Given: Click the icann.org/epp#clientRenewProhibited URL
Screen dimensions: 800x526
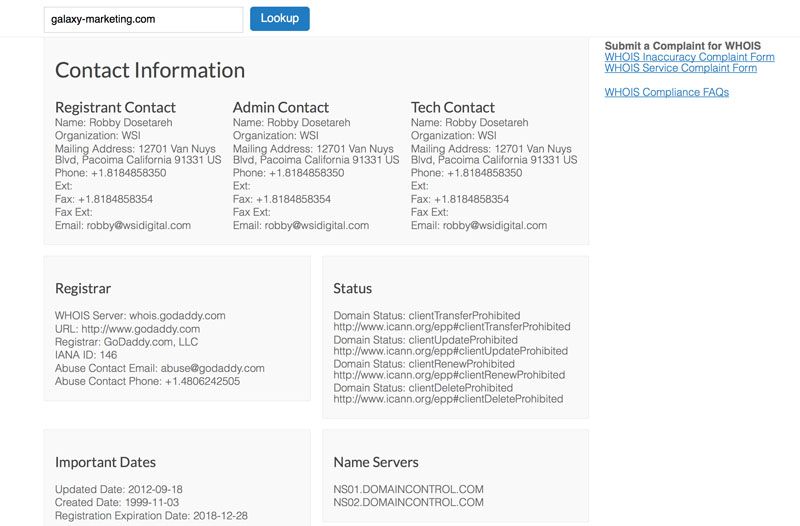Looking at the screenshot, I should pyautogui.click(x=449, y=375).
